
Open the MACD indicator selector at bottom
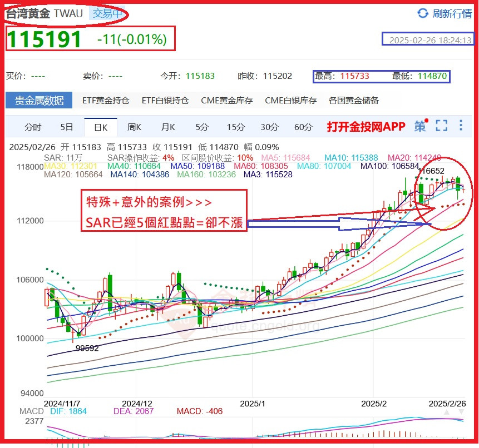pos(32,411)
